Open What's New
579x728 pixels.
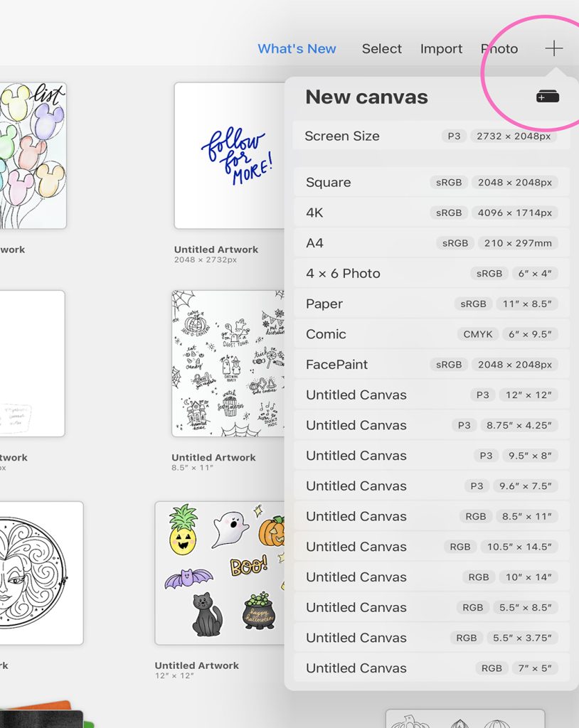pyautogui.click(x=297, y=49)
